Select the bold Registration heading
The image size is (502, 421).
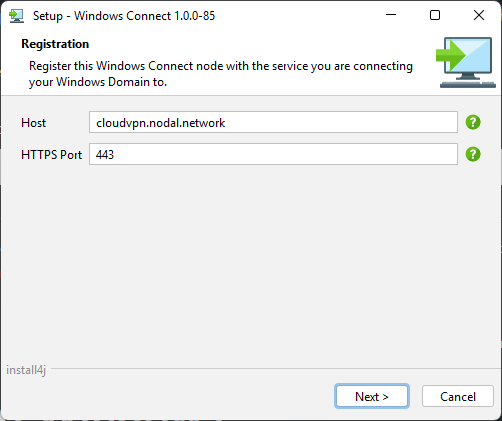tap(55, 44)
